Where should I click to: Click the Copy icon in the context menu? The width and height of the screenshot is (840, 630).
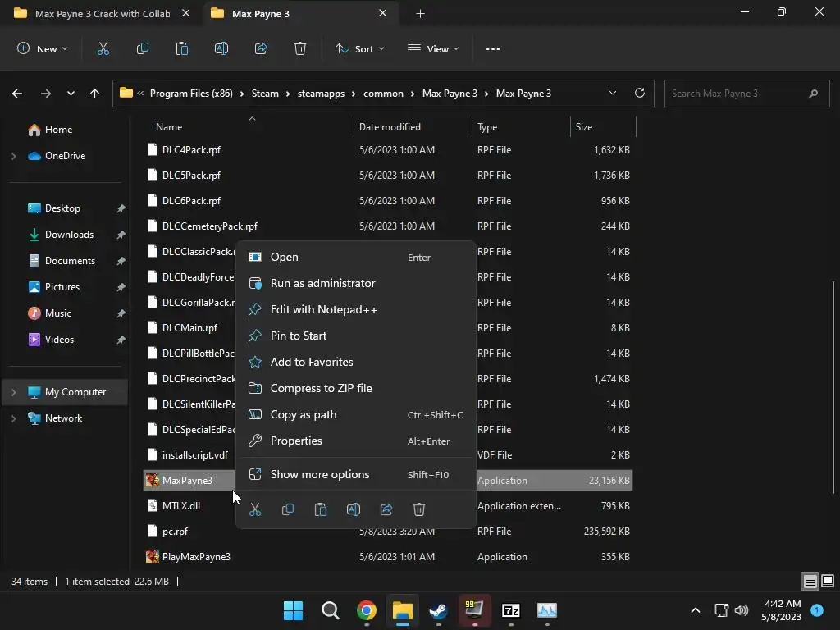(x=288, y=509)
